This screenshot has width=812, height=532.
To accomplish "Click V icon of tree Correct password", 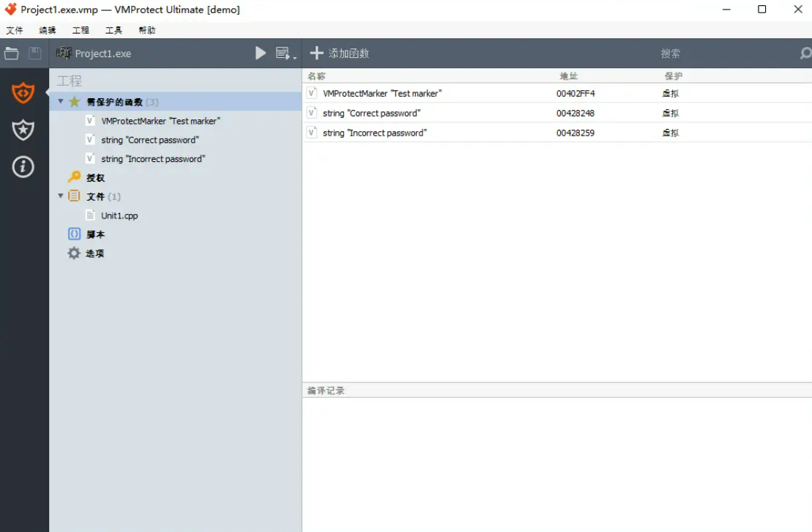I will [x=90, y=140].
